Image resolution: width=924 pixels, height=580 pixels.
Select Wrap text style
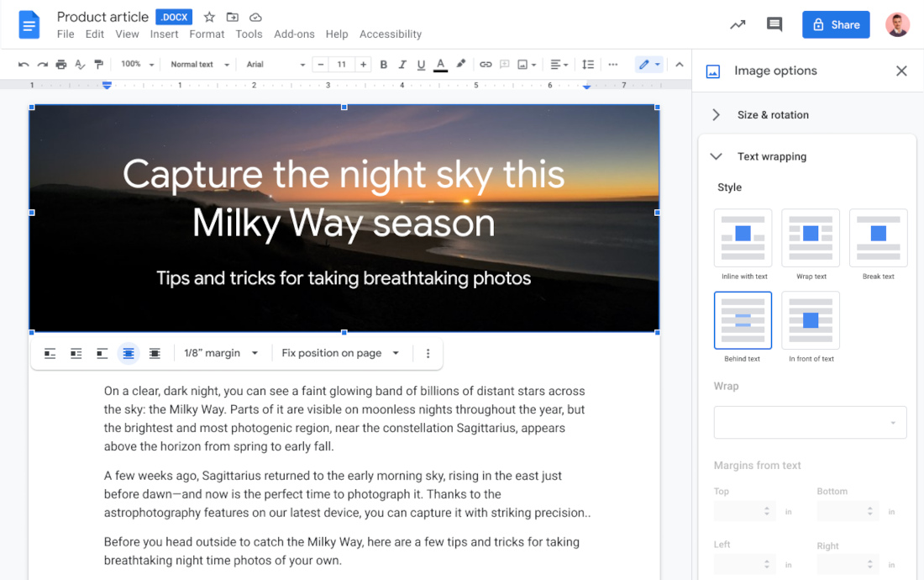(811, 238)
